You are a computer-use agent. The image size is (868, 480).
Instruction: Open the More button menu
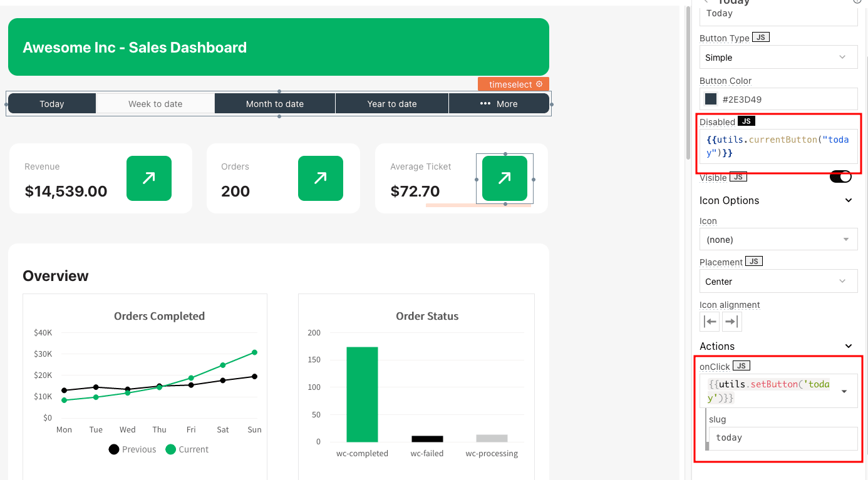point(499,104)
